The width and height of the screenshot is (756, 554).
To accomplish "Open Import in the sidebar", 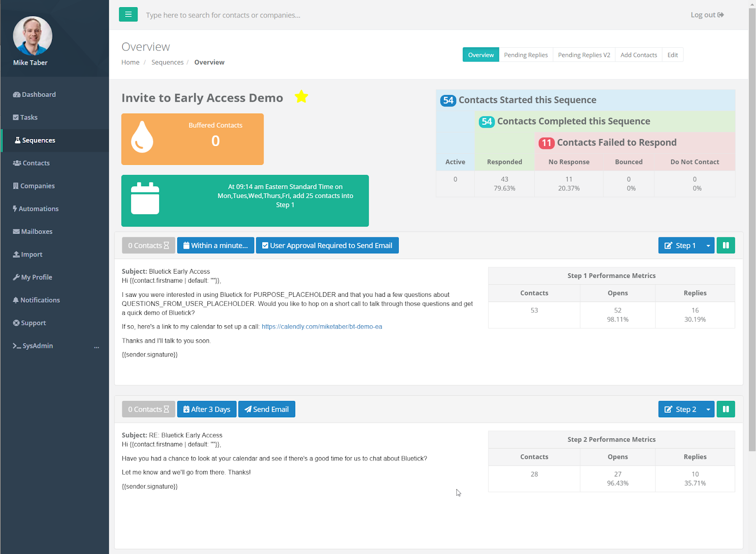I will pyautogui.click(x=28, y=254).
